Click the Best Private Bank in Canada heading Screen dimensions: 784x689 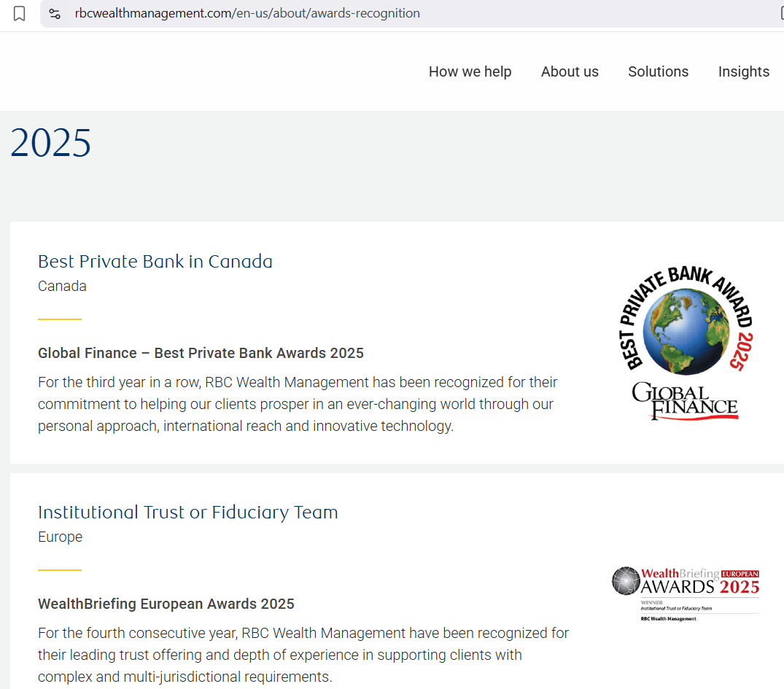155,262
